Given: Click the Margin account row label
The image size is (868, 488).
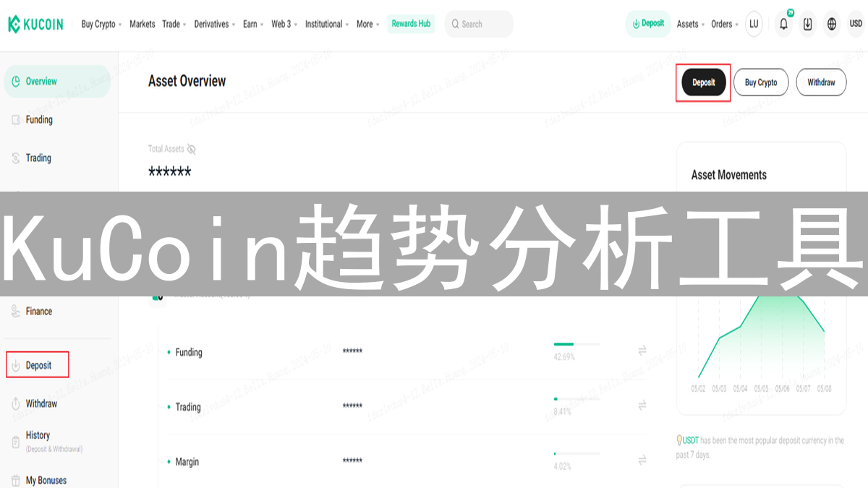Looking at the screenshot, I should [187, 462].
